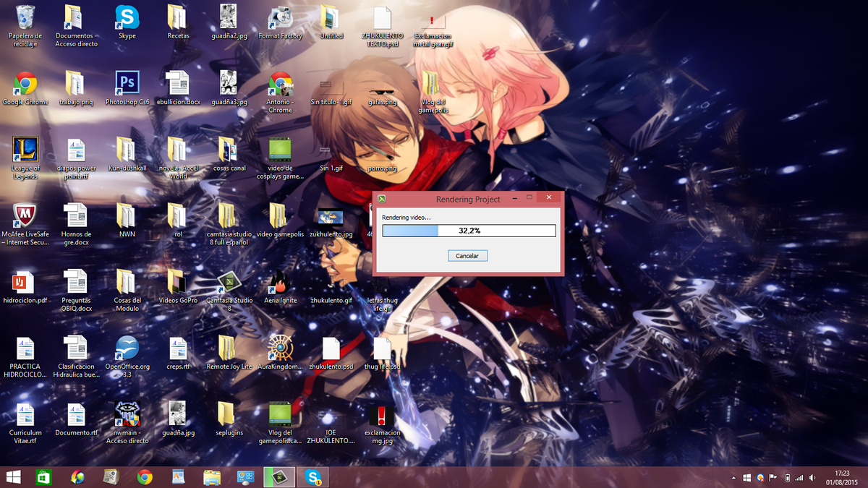Select the Recetas folder
The image size is (868, 488).
178,21
